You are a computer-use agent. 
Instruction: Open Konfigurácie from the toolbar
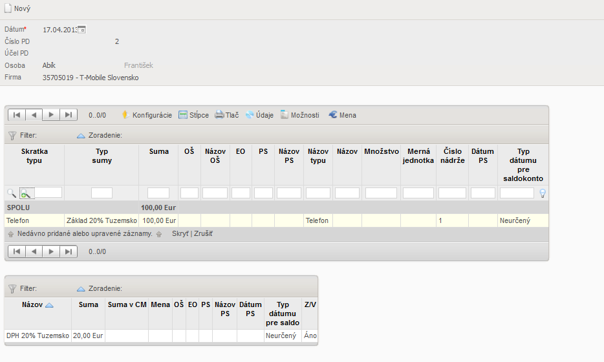click(x=147, y=115)
